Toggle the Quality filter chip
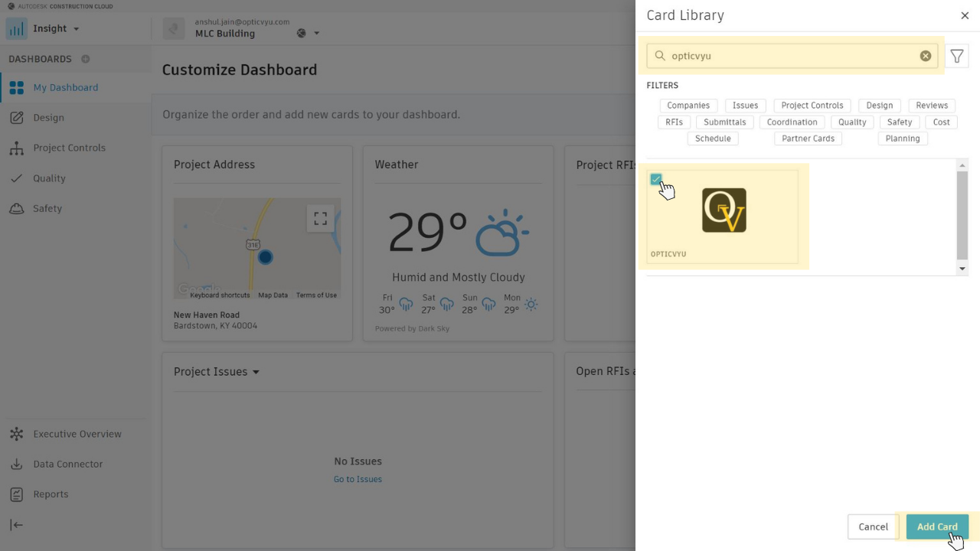 click(852, 122)
